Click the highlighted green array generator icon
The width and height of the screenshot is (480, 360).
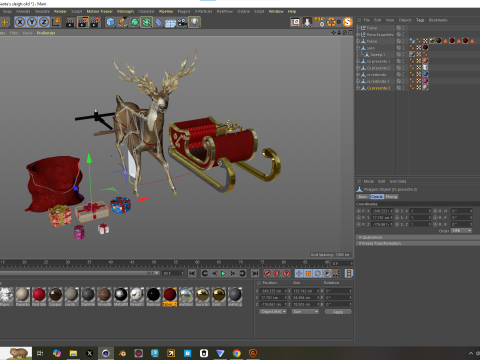pyautogui.click(x=146, y=22)
